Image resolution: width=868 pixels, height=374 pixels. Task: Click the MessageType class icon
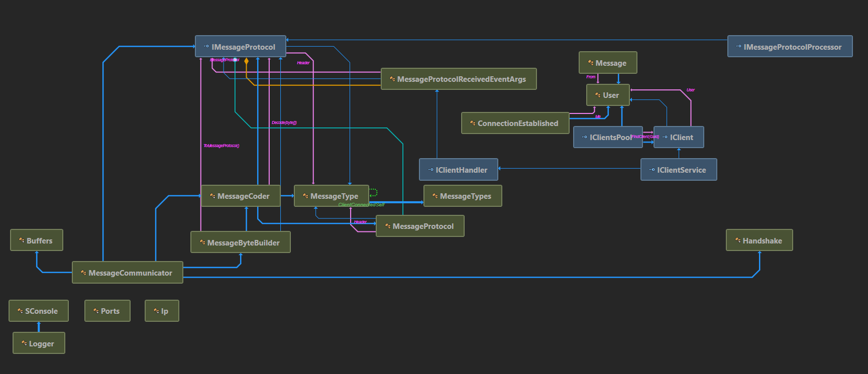[x=305, y=196]
